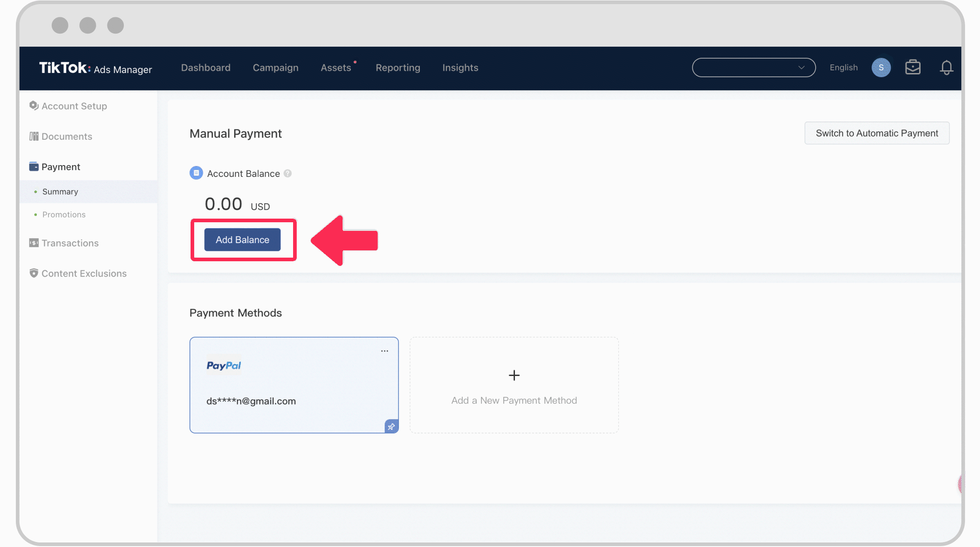This screenshot has height=547, width=980.
Task: Click the PayPal method options menu icon
Action: [384, 350]
